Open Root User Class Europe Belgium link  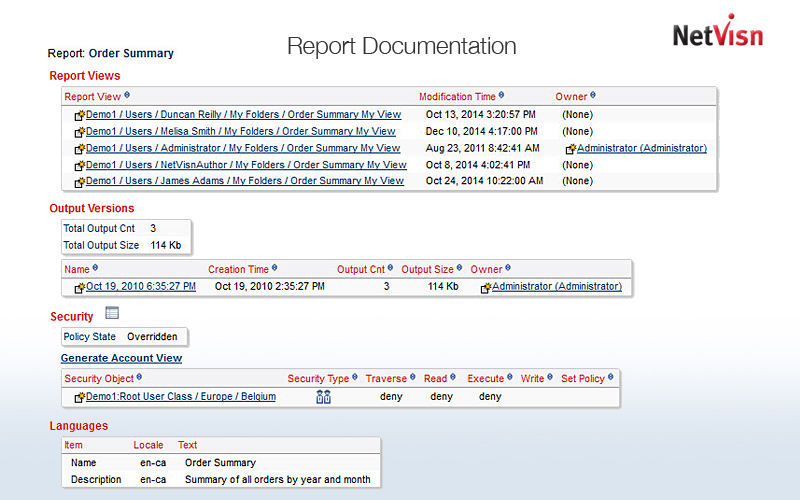point(180,397)
